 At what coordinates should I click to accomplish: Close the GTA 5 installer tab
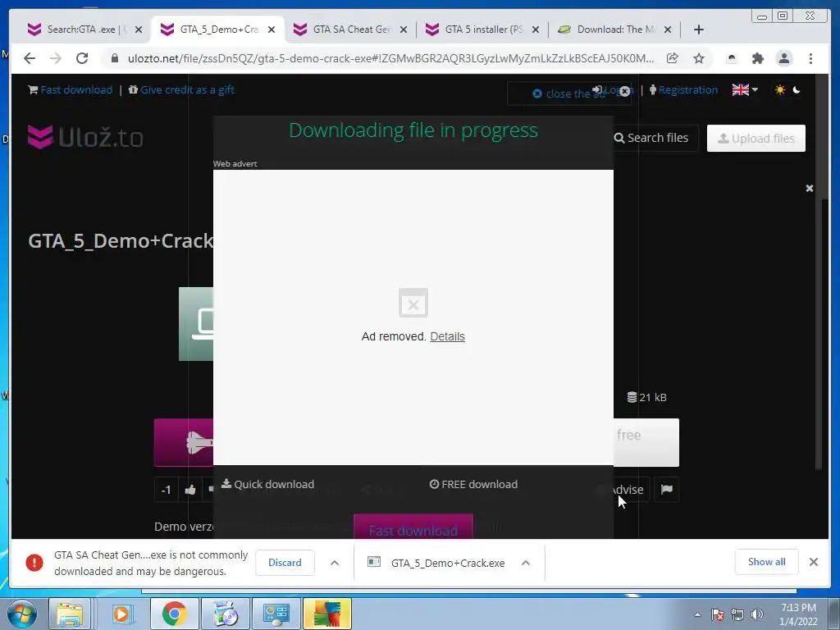point(535,30)
